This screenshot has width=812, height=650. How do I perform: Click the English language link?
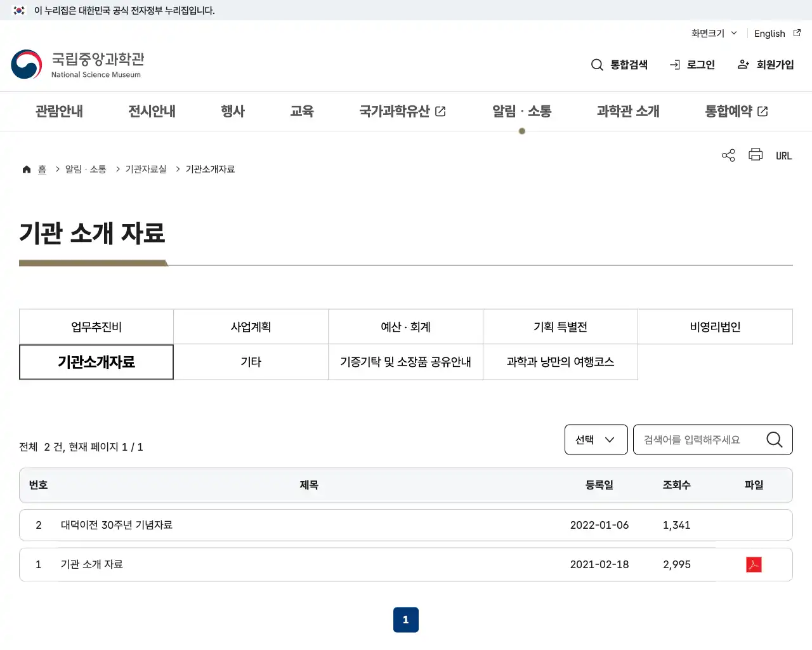[x=769, y=33]
